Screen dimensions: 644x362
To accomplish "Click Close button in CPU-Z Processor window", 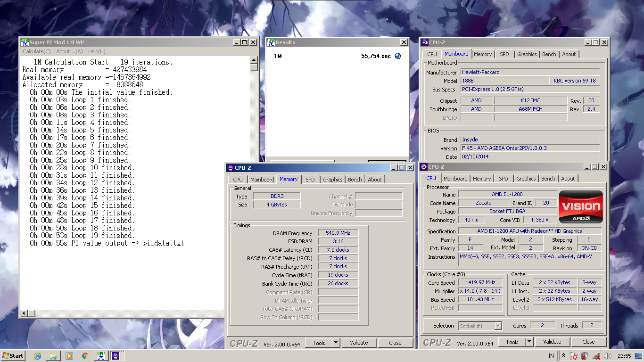I will point(588,342).
